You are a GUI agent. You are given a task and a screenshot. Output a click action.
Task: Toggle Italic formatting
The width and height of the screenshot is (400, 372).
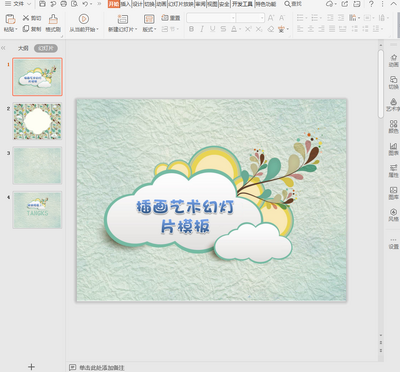[202, 29]
